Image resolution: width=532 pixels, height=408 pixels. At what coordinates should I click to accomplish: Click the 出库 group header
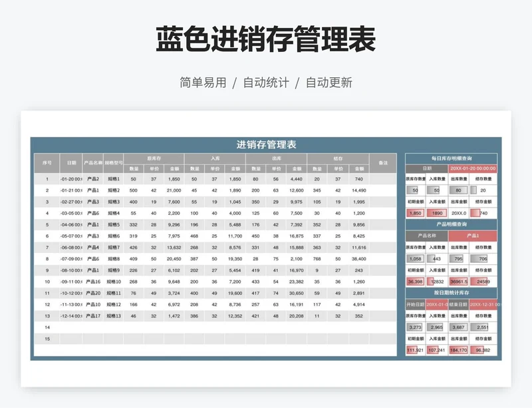pos(277,158)
